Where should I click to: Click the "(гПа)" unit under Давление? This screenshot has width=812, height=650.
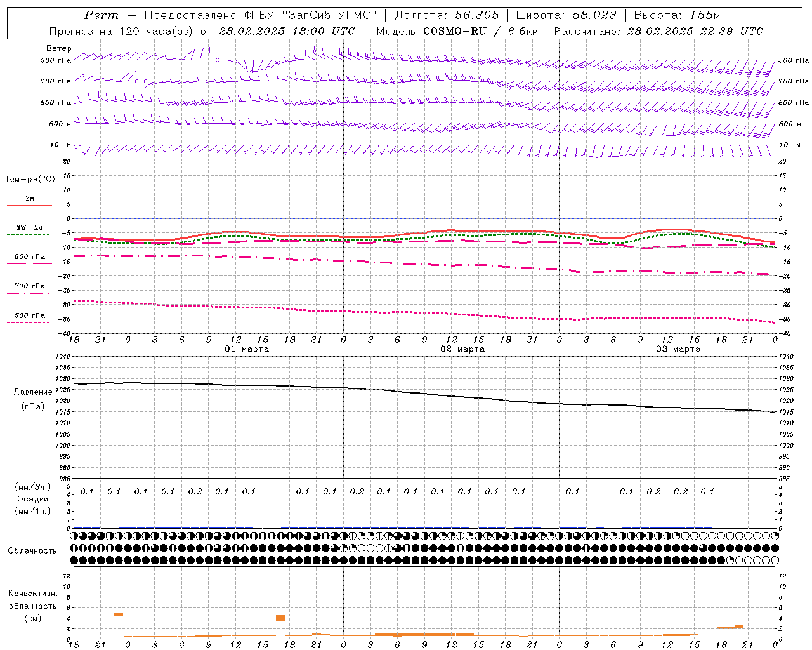point(33,407)
